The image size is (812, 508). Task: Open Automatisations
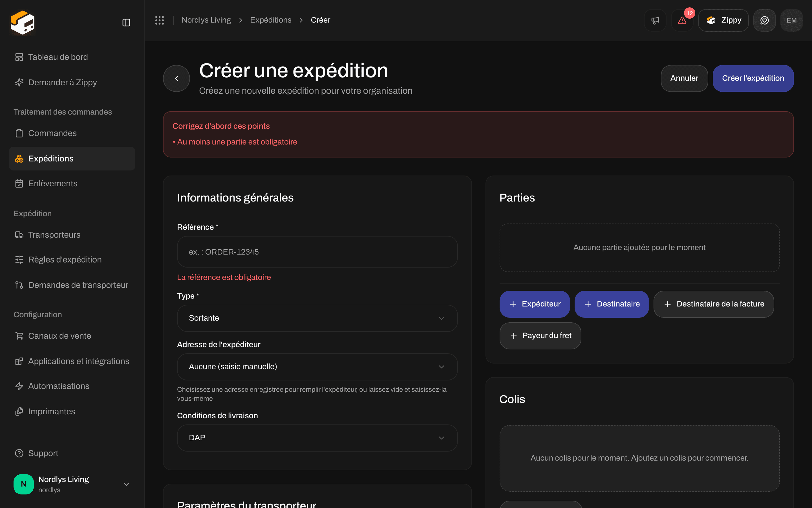[x=72, y=386]
